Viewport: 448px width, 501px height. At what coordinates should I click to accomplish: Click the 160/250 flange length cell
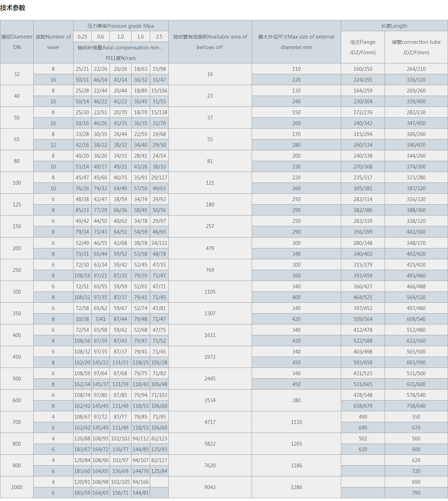tap(363, 69)
